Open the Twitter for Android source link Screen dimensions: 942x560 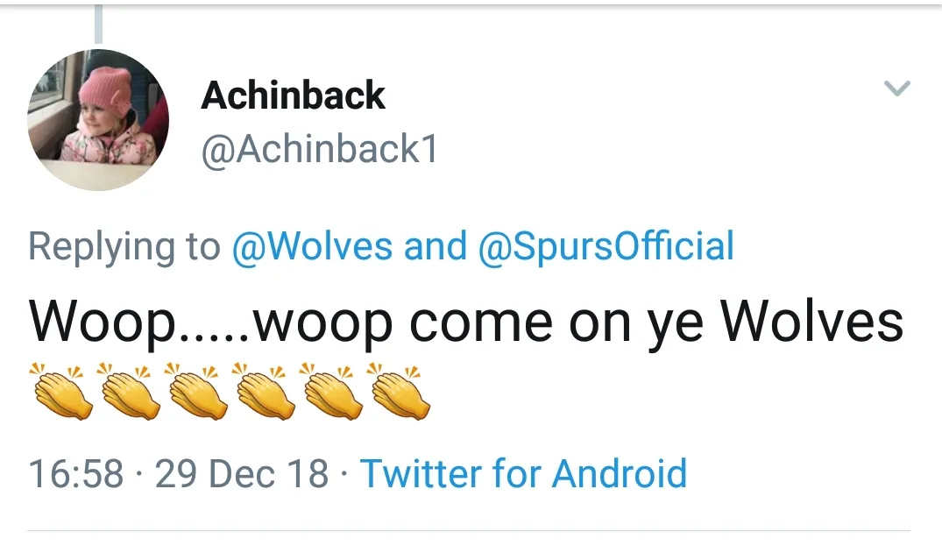tap(523, 473)
